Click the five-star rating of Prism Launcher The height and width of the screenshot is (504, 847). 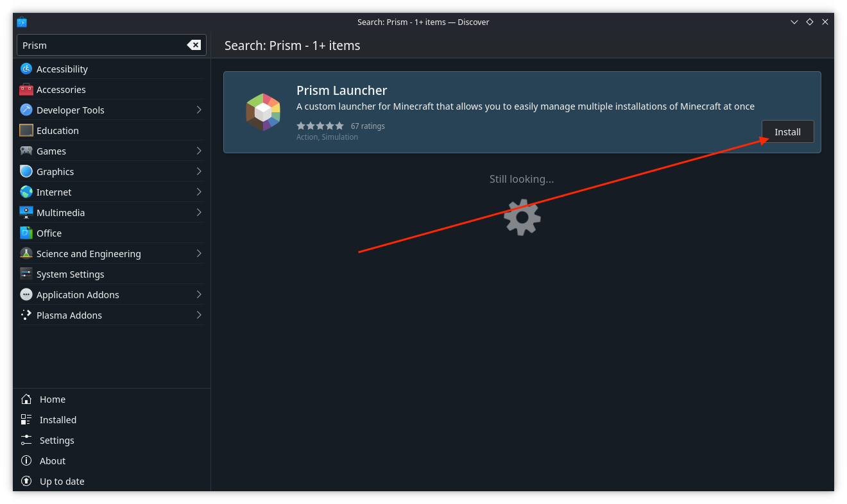pyautogui.click(x=320, y=126)
